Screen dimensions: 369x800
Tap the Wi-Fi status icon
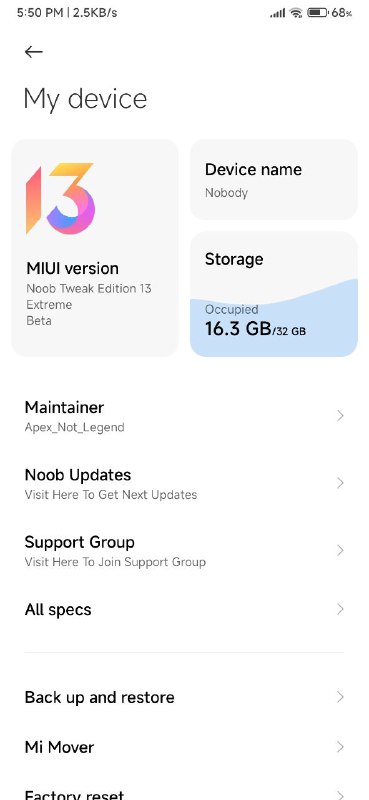point(296,13)
